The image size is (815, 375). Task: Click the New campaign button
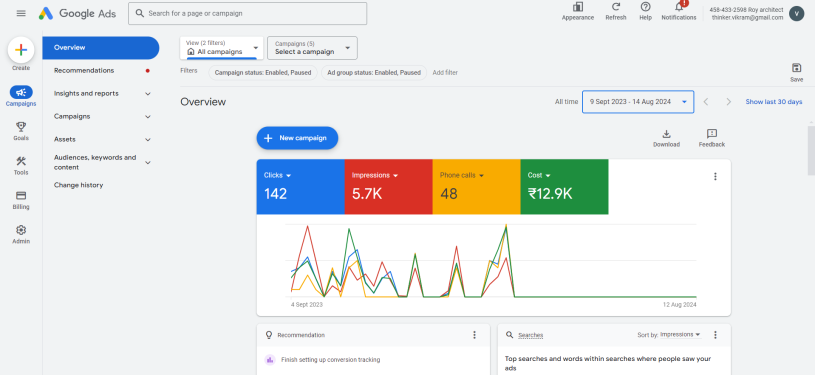[297, 138]
